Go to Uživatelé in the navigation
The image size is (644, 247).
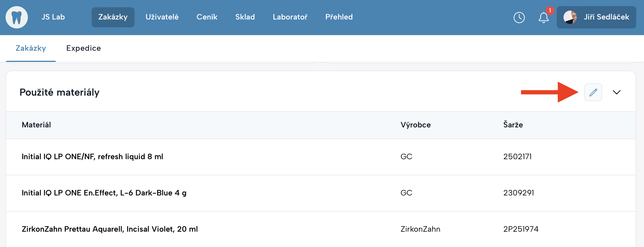click(162, 17)
